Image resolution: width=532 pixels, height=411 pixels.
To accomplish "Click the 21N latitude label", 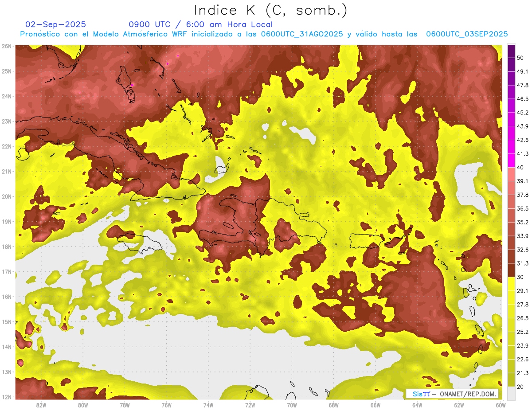I will [7, 172].
